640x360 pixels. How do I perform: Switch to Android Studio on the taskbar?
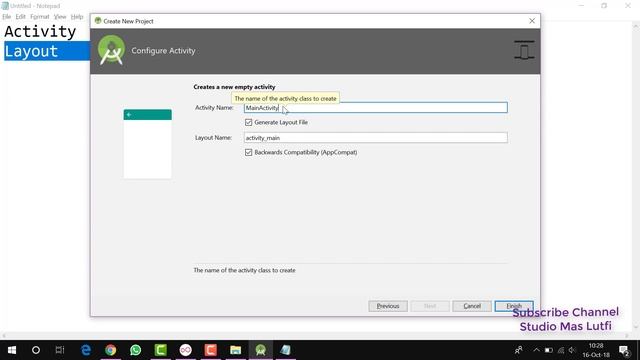tap(260, 350)
